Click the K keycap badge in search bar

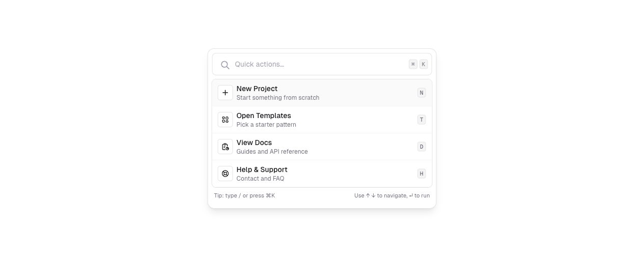click(423, 64)
